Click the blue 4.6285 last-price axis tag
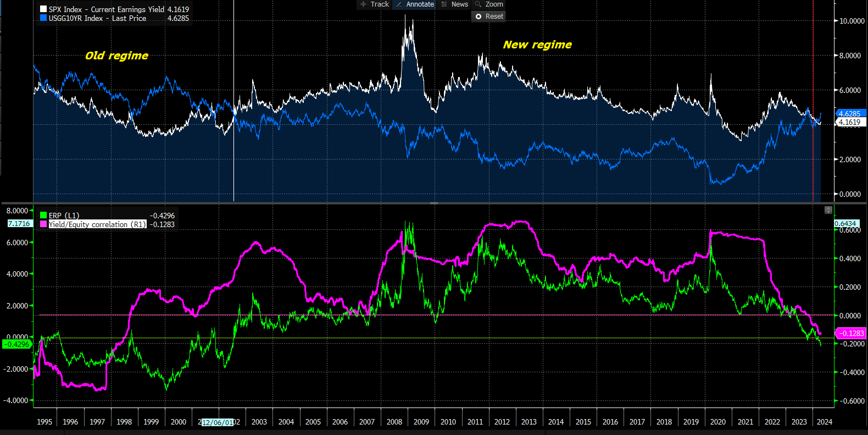Viewport: 868px width, 435px height. pos(850,114)
